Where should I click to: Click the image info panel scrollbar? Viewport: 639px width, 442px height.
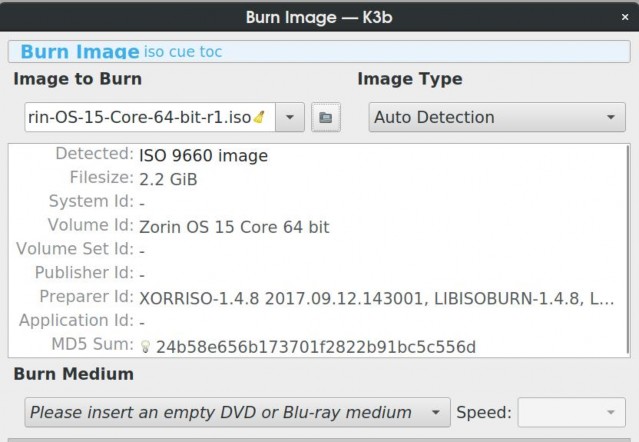pos(628,250)
